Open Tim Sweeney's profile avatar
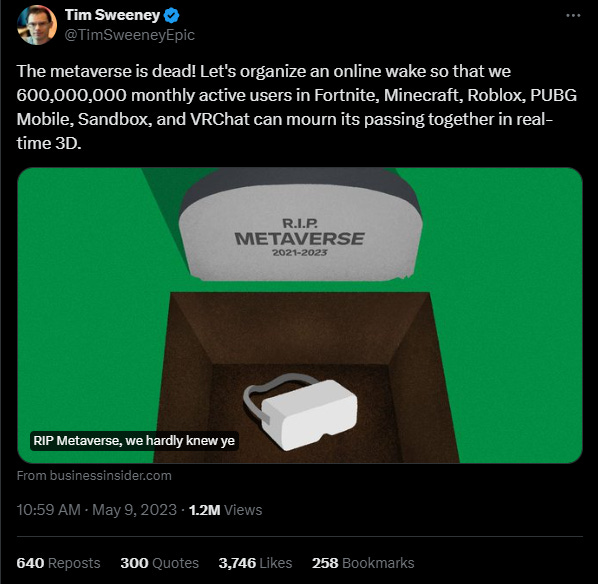598x584 pixels. (x=37, y=25)
